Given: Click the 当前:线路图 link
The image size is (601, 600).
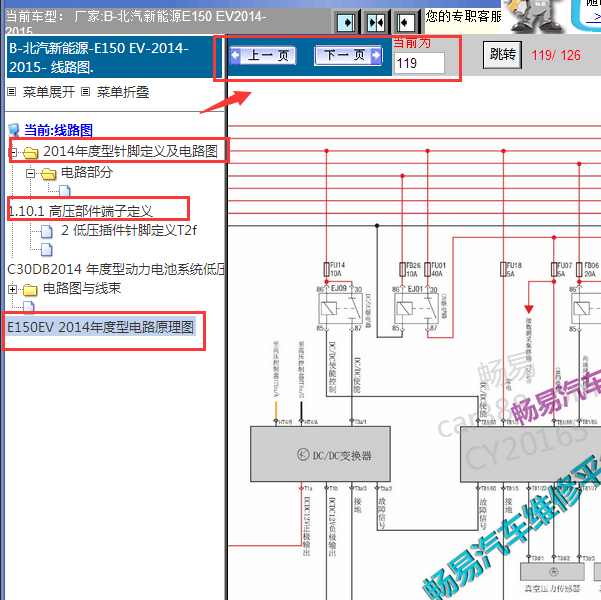Looking at the screenshot, I should point(58,130).
